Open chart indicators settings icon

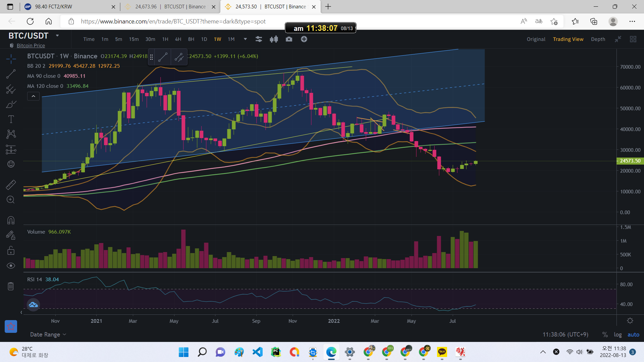click(259, 39)
